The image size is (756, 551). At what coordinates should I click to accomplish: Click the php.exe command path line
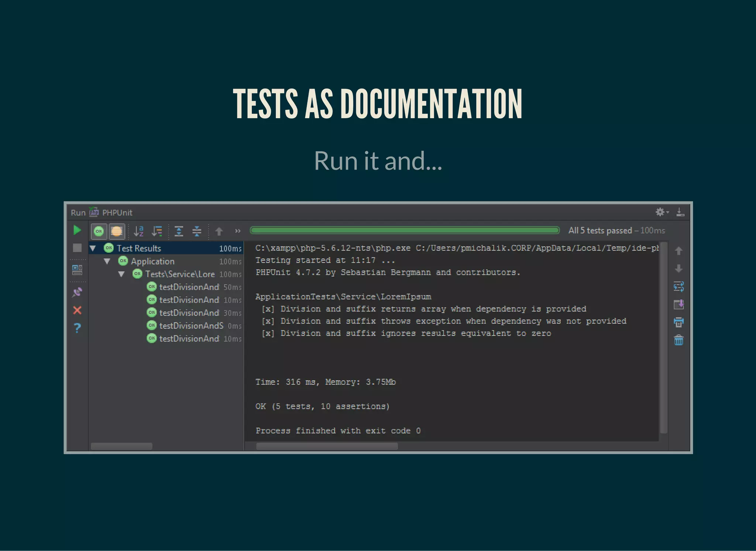coord(457,248)
